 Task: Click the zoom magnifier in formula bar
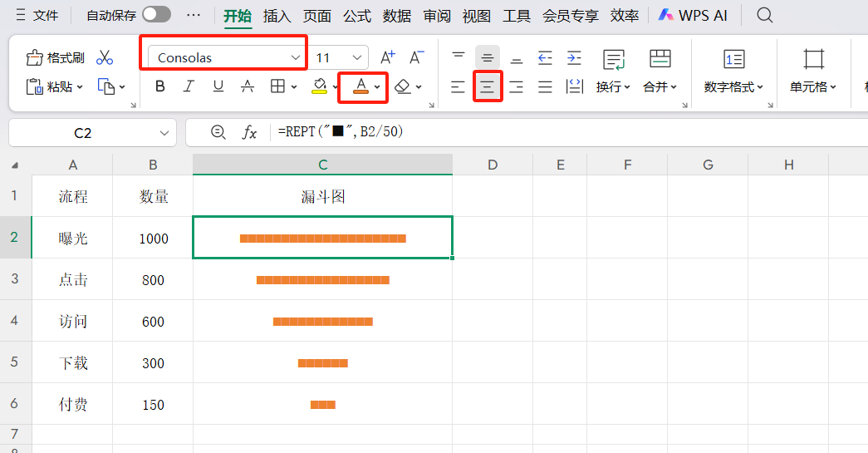(x=218, y=132)
